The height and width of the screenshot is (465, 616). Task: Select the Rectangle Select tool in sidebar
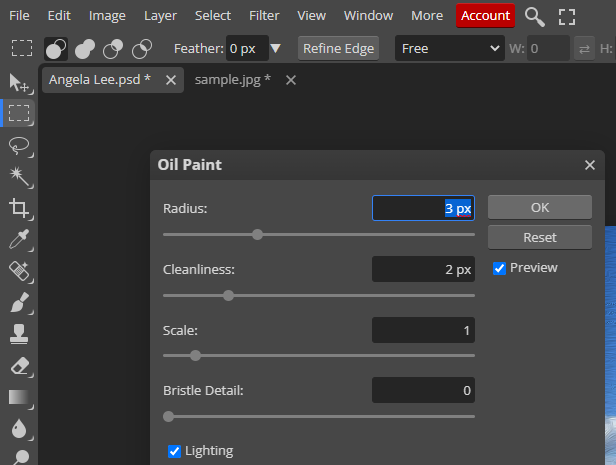tap(19, 113)
